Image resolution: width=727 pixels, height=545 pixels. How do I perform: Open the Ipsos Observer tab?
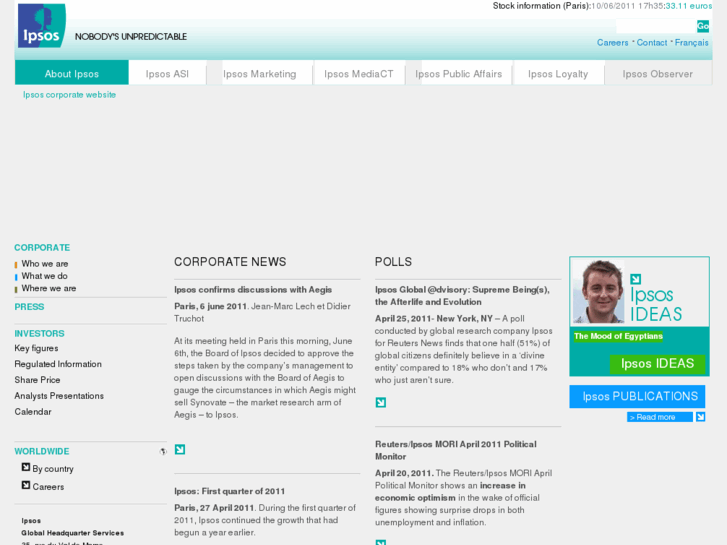coord(657,73)
